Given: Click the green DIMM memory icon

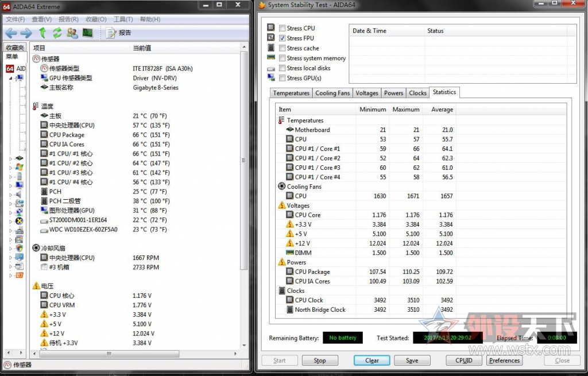Looking at the screenshot, I should pos(289,253).
